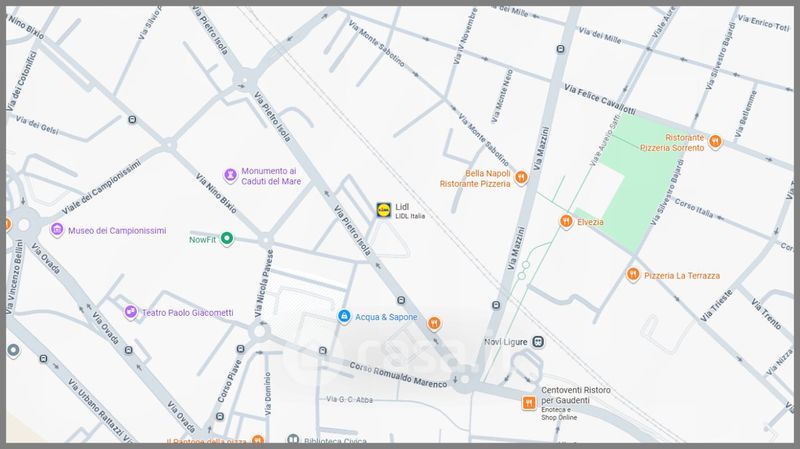Click the blue Acqua & Sapone shop icon
Image resolution: width=800 pixels, height=449 pixels.
[x=344, y=317]
